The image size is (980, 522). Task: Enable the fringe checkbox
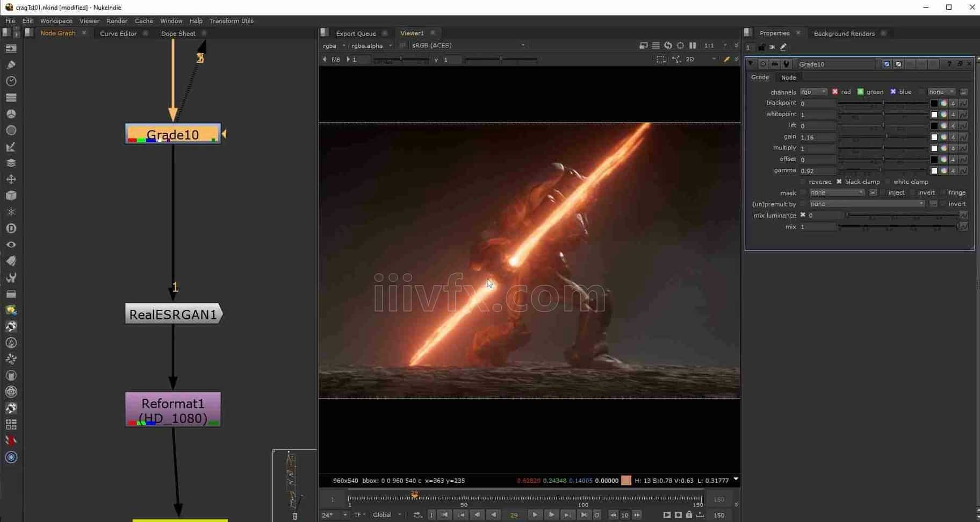point(943,192)
